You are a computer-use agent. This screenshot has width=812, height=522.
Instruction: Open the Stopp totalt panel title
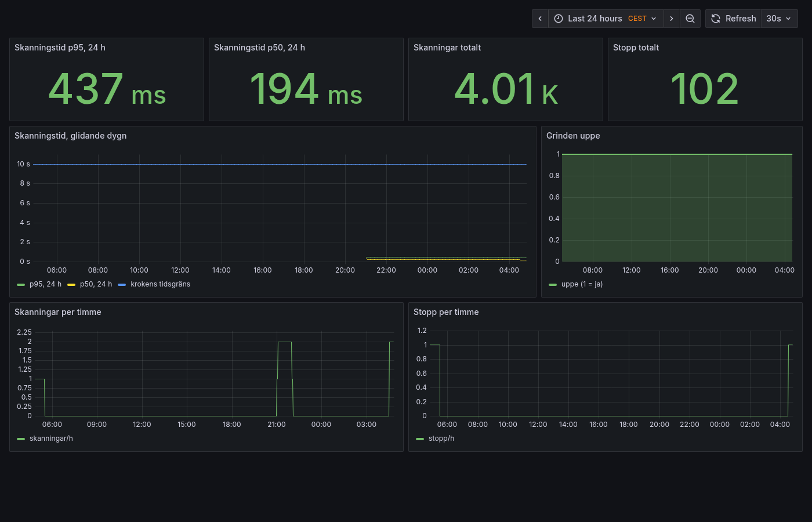pos(636,48)
